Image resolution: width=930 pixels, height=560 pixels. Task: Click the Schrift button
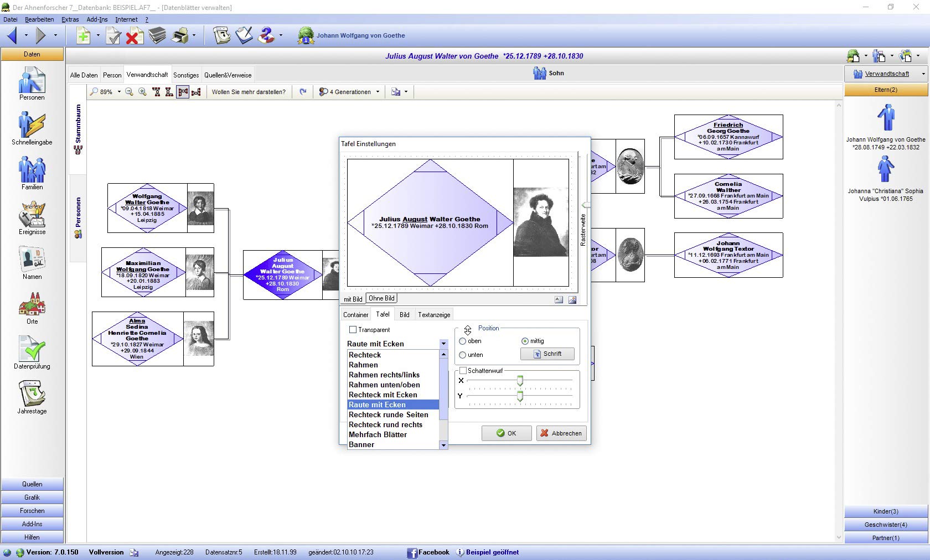[x=547, y=354]
